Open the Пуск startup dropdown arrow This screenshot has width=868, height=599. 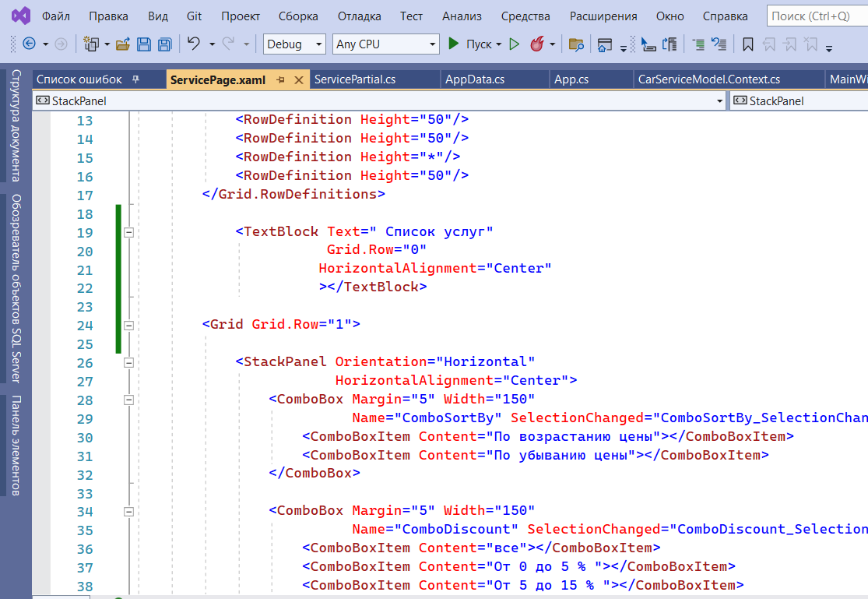(499, 44)
